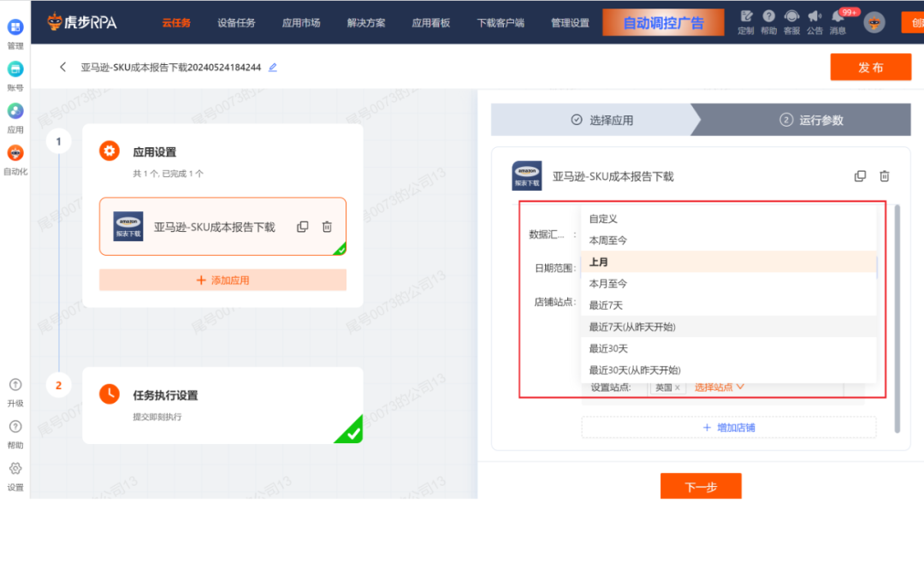
Task: Open the 客服 customer service icon
Action: click(791, 16)
